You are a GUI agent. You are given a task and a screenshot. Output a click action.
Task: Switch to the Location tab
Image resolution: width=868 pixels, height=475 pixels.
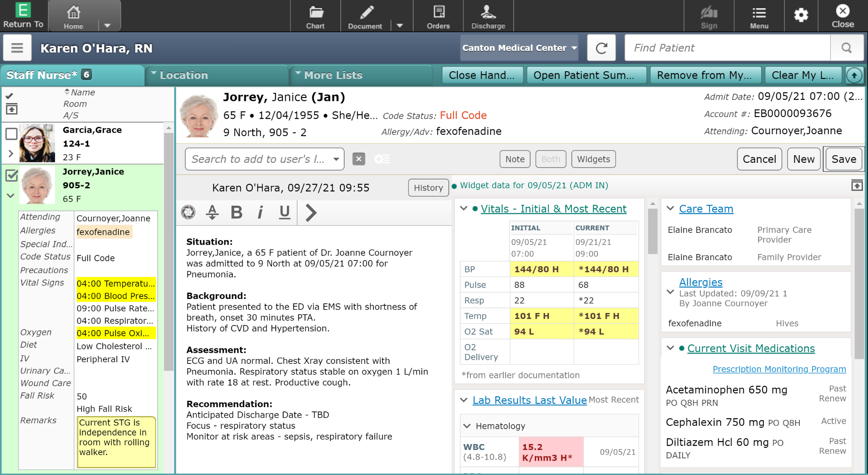184,75
